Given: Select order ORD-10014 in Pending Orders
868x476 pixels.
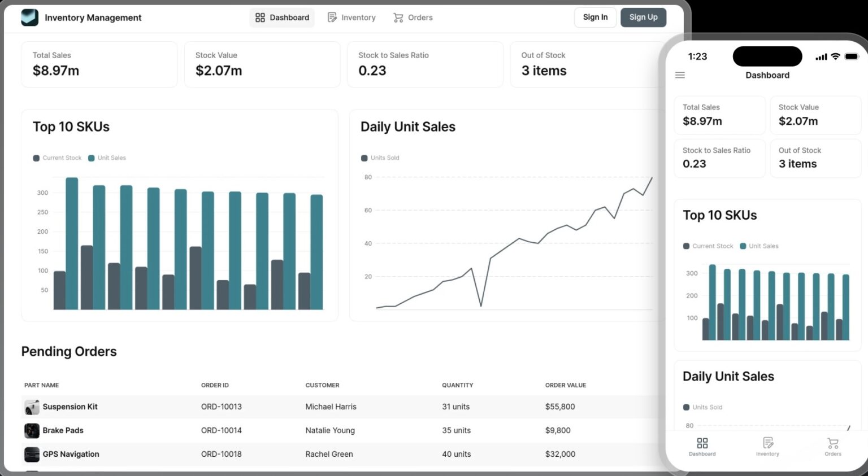Looking at the screenshot, I should [x=221, y=431].
